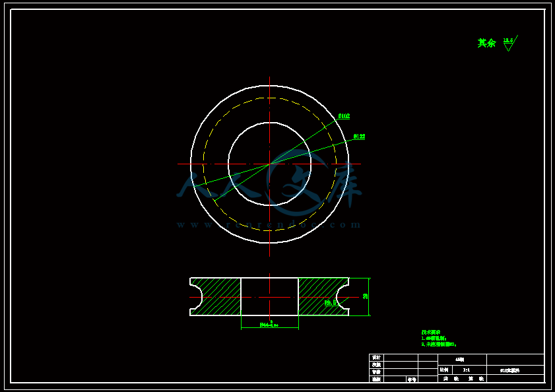Click the material name cell above the scale row
Screen dimensions: 555x392
462,360
